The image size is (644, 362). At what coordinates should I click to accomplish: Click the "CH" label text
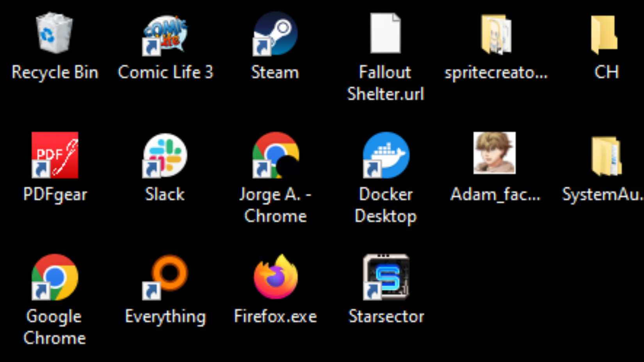pyautogui.click(x=607, y=72)
